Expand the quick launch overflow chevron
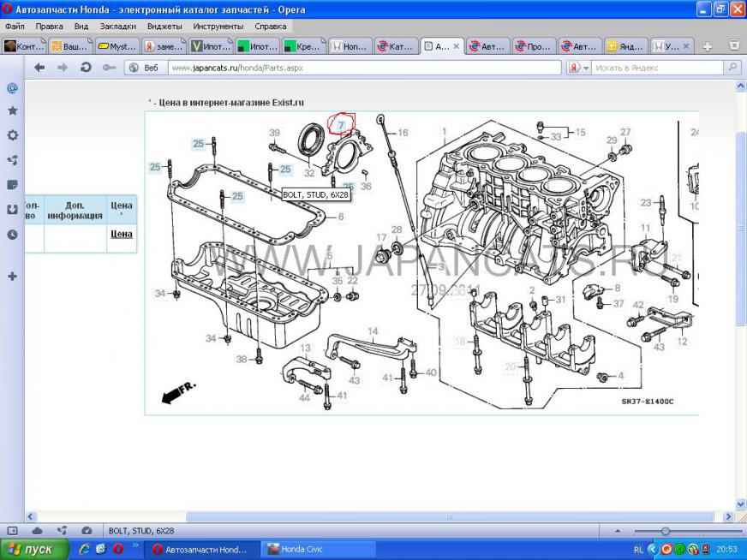This screenshot has width=747, height=560. 134,545
